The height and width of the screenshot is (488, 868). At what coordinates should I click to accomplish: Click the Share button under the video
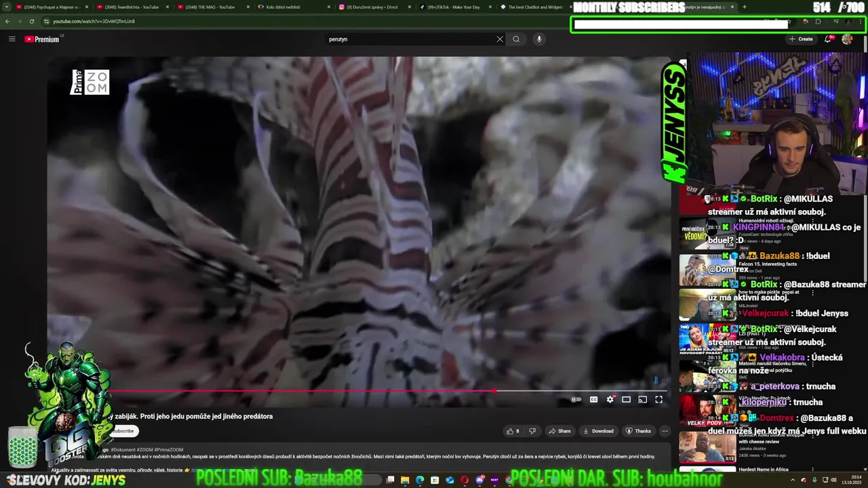[x=559, y=431]
